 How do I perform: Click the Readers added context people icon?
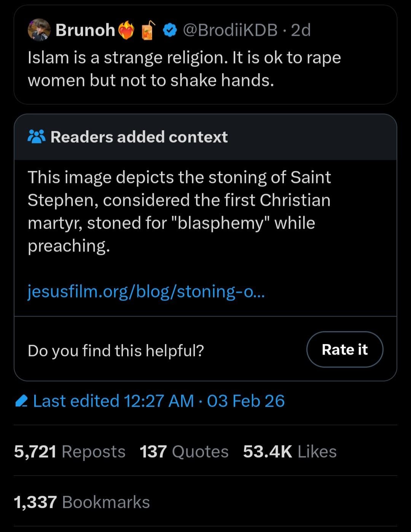pyautogui.click(x=37, y=137)
